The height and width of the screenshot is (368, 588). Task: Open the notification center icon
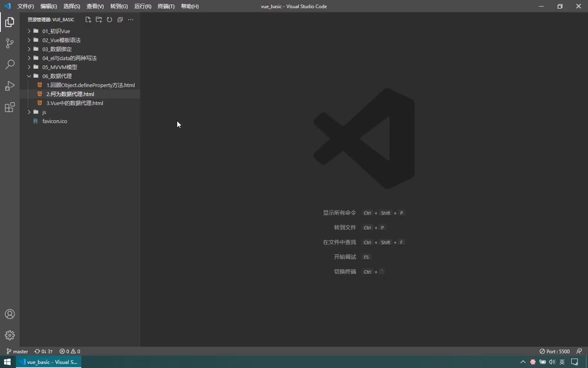click(575, 362)
